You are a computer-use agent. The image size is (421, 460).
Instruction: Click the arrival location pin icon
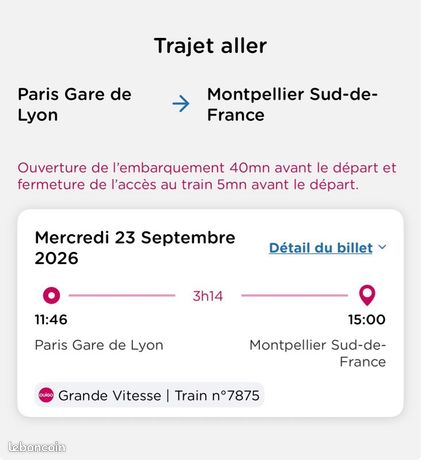367,295
